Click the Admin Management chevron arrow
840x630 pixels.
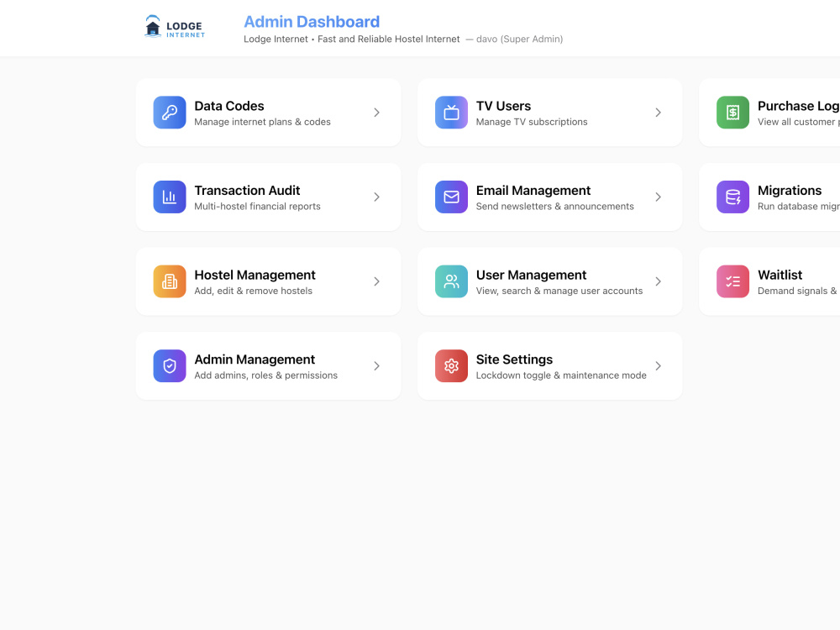click(x=376, y=366)
